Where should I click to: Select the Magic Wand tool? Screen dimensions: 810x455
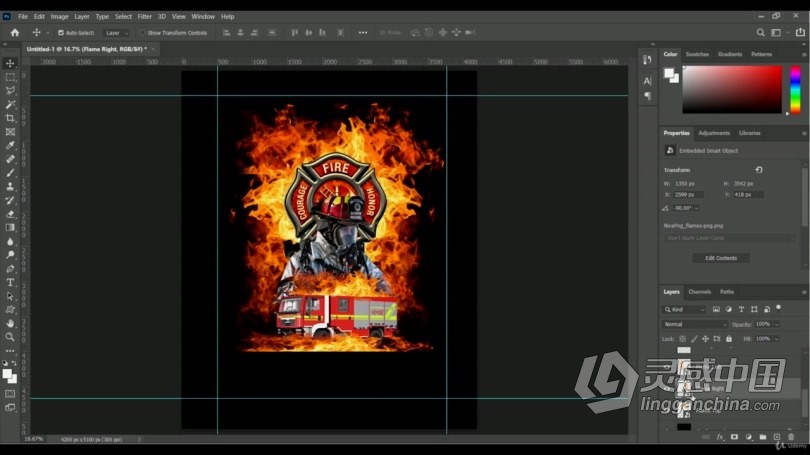[10, 104]
